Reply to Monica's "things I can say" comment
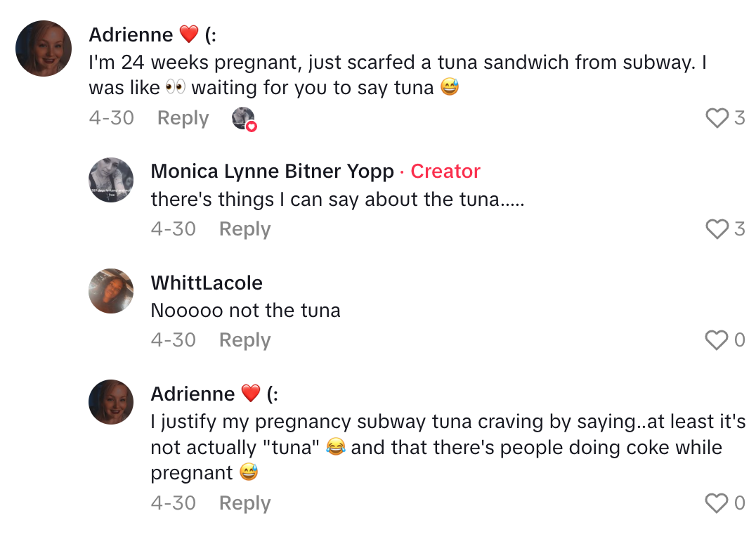Screen dimensions: 756x537 tap(245, 229)
